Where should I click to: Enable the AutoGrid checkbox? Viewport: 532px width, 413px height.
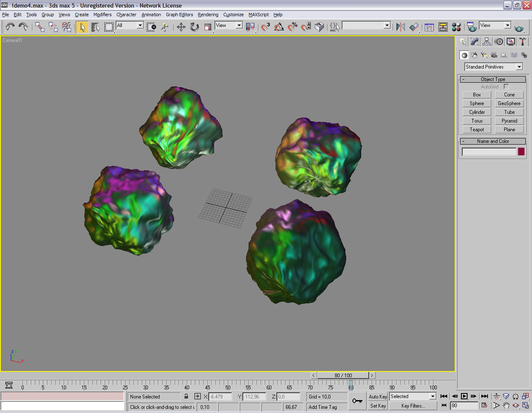coord(506,86)
